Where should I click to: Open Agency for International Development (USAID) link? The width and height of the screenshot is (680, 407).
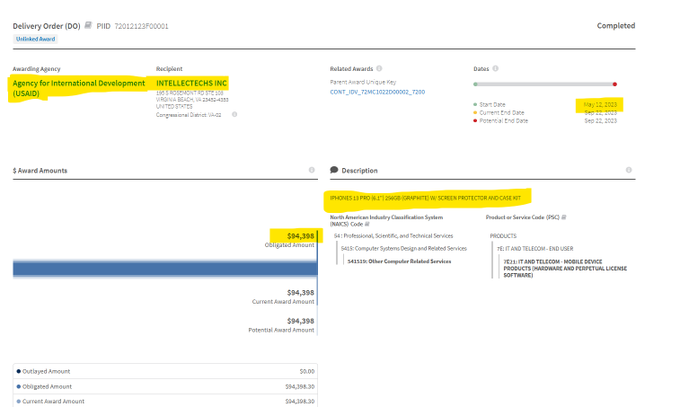[78, 88]
